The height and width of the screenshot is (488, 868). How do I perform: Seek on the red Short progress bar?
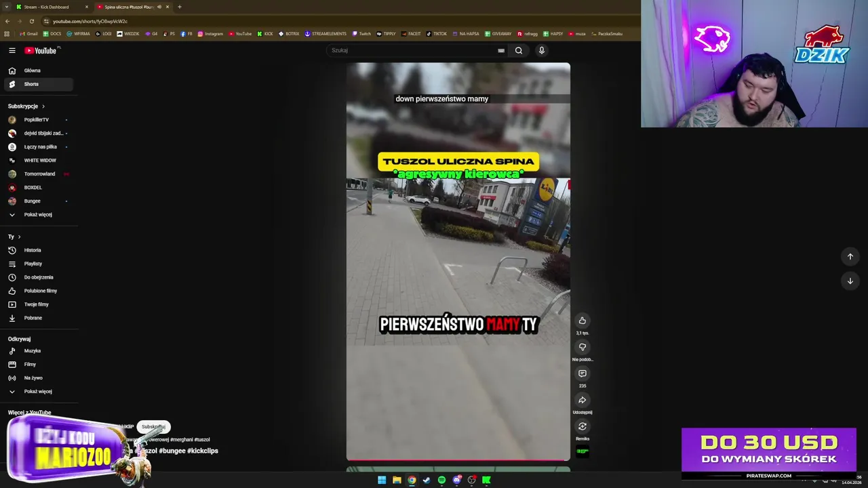pyautogui.click(x=458, y=460)
